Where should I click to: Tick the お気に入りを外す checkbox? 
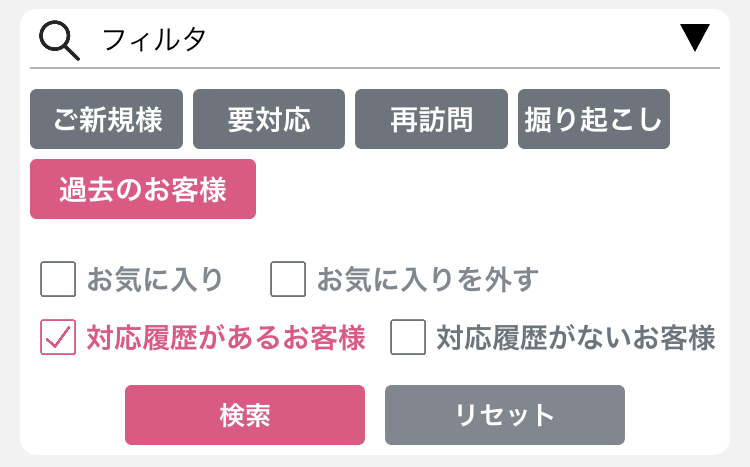(288, 279)
